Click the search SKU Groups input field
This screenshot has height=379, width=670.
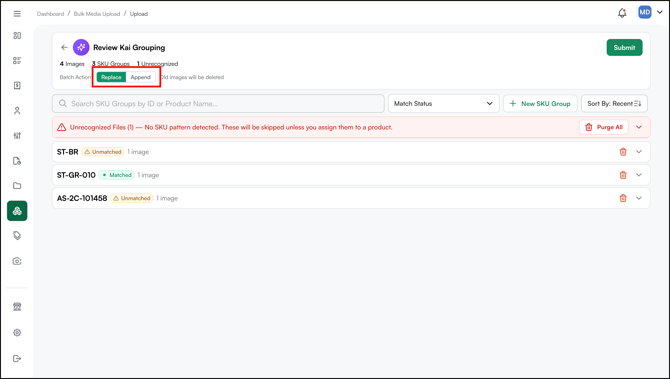[x=218, y=103]
